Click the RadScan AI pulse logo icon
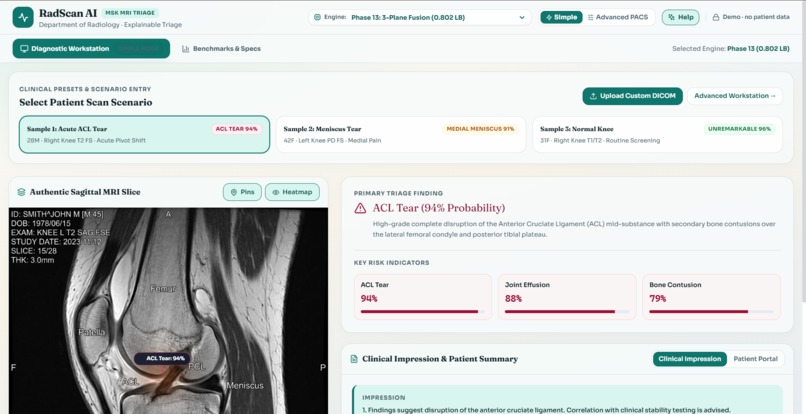 coord(23,17)
